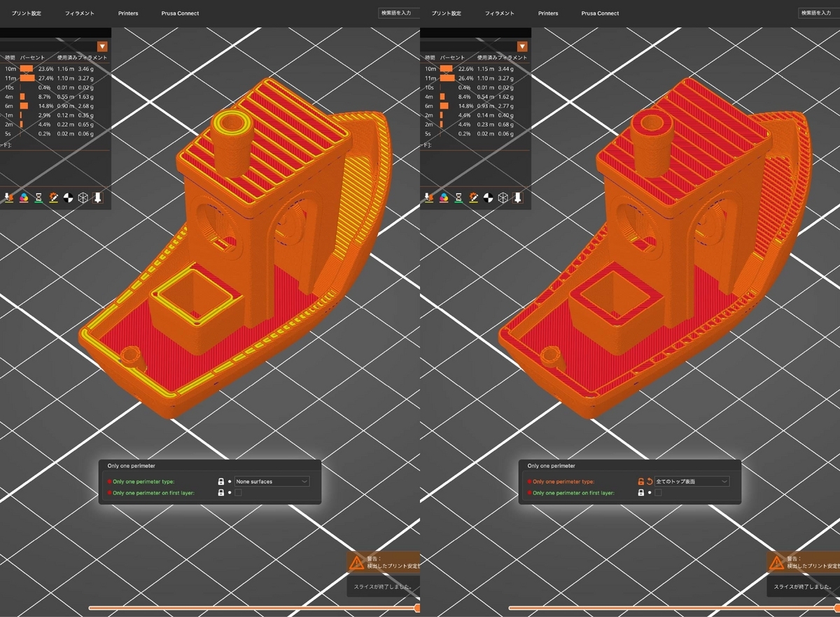Viewport: 840px width, 617px height.
Task: Click 検索語を入力 search field in right screenshot
Action: tap(819, 13)
